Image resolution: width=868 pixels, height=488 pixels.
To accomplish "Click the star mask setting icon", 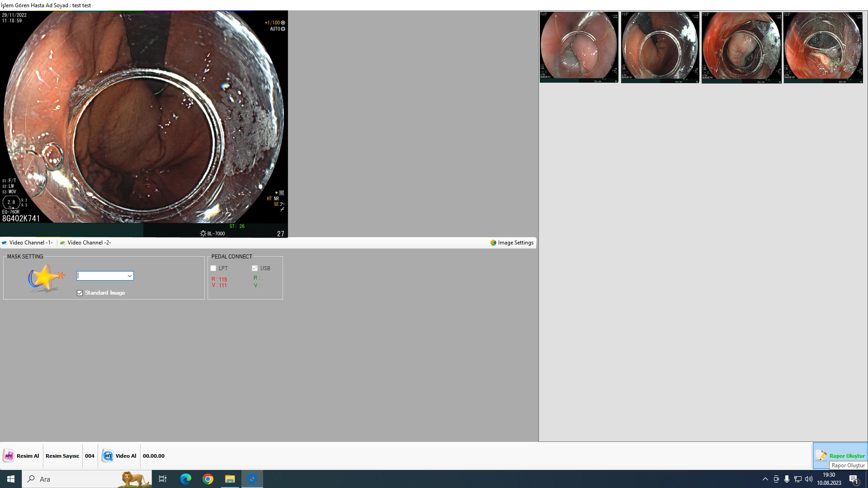I will pyautogui.click(x=45, y=278).
